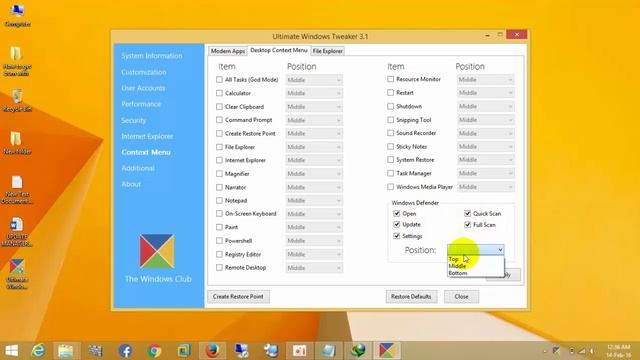Enable the Task Manager checkbox
The width and height of the screenshot is (640, 360).
[391, 173]
